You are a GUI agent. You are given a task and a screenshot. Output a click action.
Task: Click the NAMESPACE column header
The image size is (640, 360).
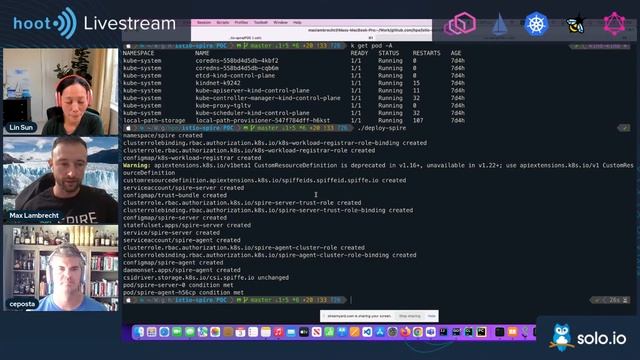click(x=138, y=53)
